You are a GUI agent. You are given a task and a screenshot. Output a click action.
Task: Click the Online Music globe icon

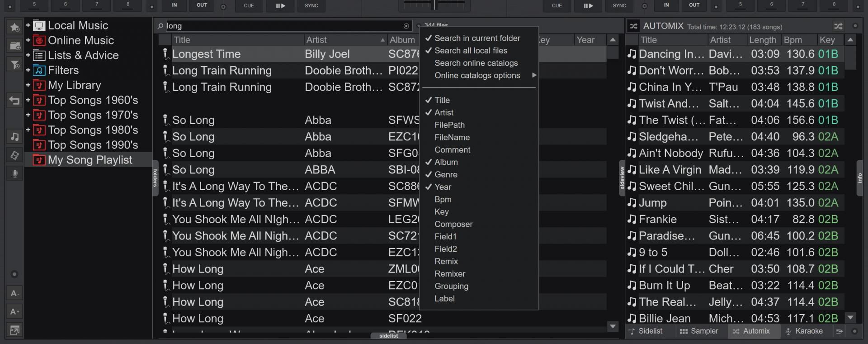click(39, 40)
